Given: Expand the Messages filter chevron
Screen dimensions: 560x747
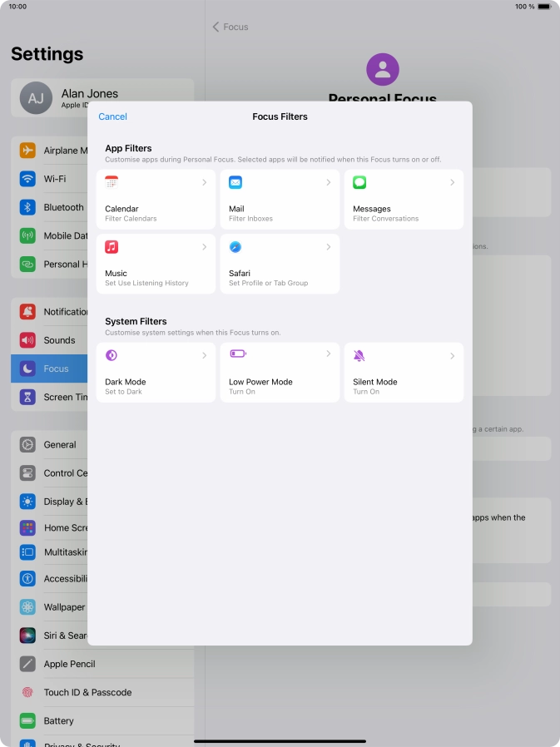Looking at the screenshot, I should pos(453,182).
